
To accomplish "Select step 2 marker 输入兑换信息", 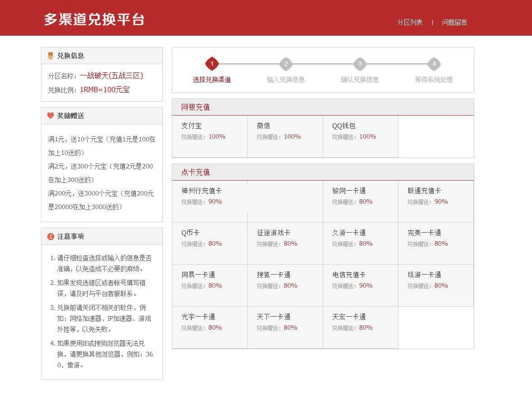I will pyautogui.click(x=286, y=64).
